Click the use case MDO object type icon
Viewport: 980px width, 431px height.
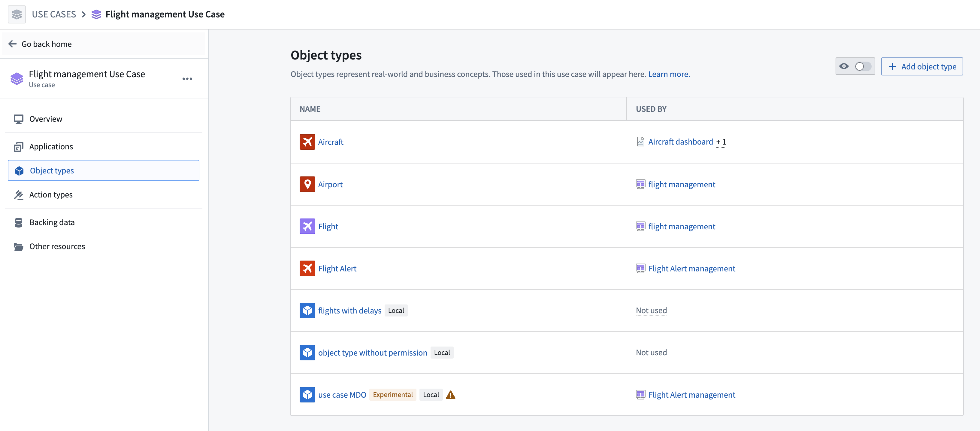(307, 394)
